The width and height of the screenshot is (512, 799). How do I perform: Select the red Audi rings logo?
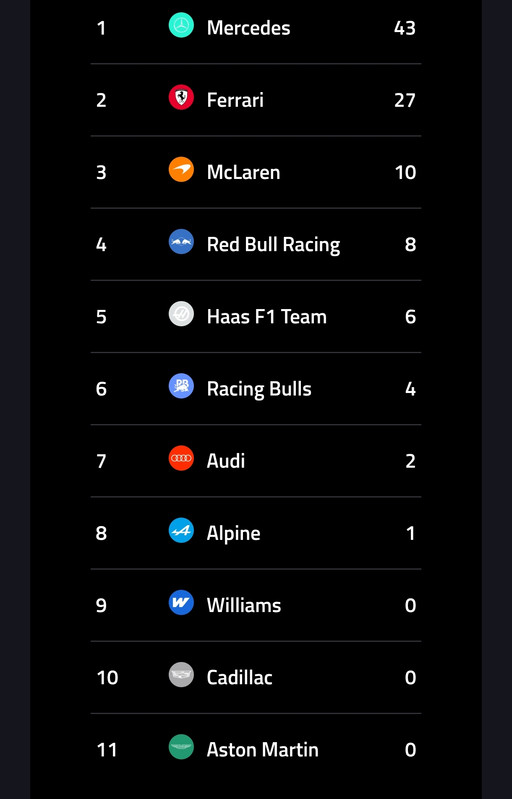(x=181, y=458)
